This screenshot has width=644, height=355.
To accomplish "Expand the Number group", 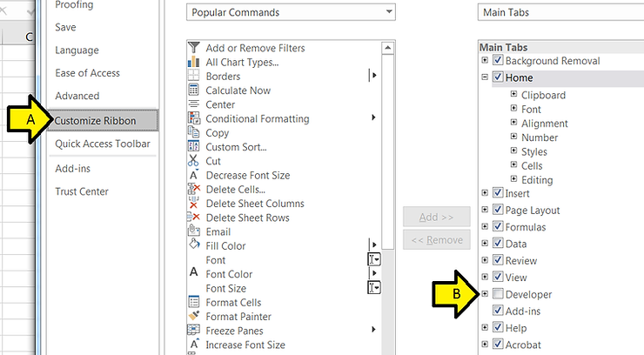I will tap(513, 136).
